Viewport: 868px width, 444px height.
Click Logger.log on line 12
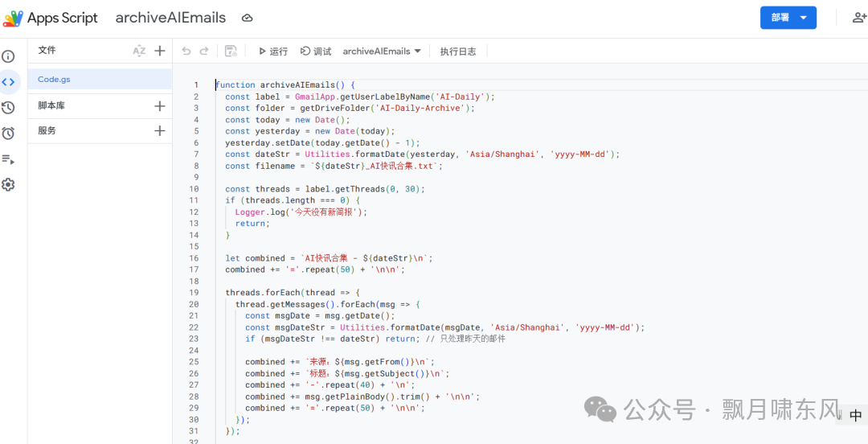click(x=260, y=212)
